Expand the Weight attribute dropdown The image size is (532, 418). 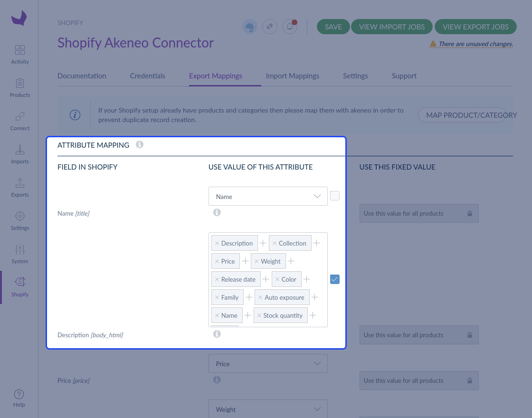pyautogui.click(x=268, y=409)
